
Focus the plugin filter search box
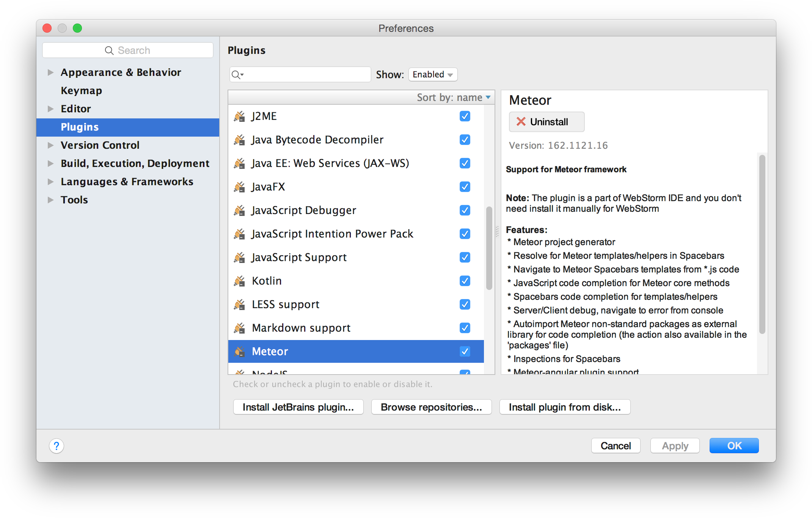pos(300,74)
